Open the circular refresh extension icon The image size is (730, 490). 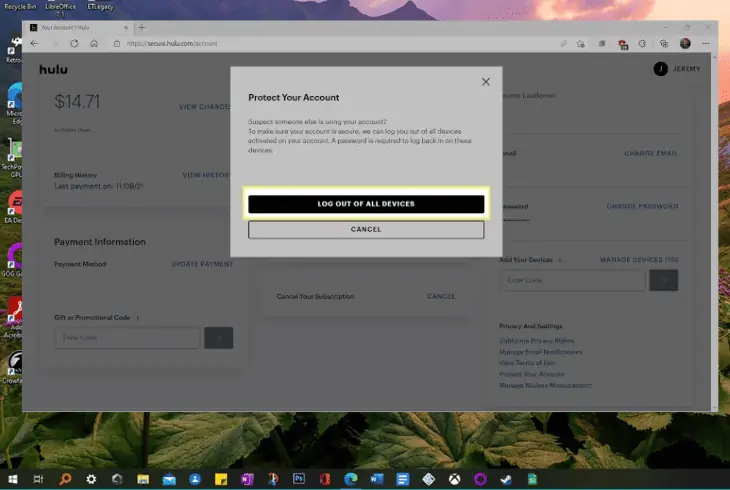642,44
